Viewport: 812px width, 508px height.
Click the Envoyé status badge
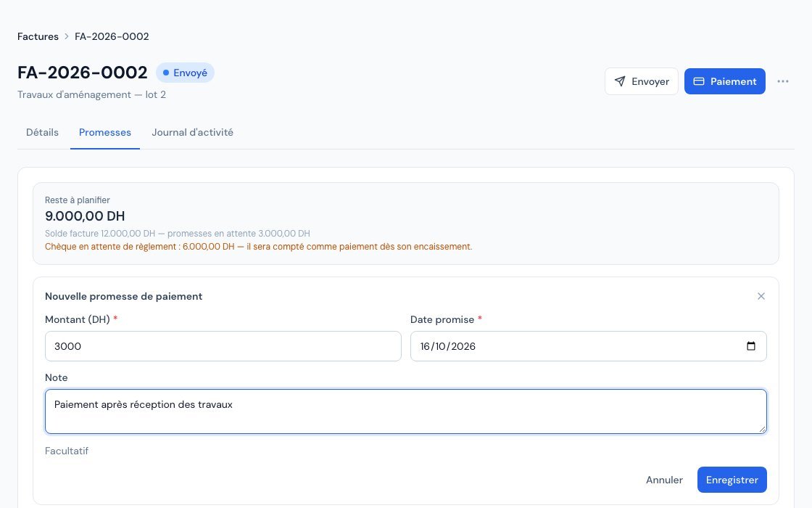pyautogui.click(x=185, y=73)
